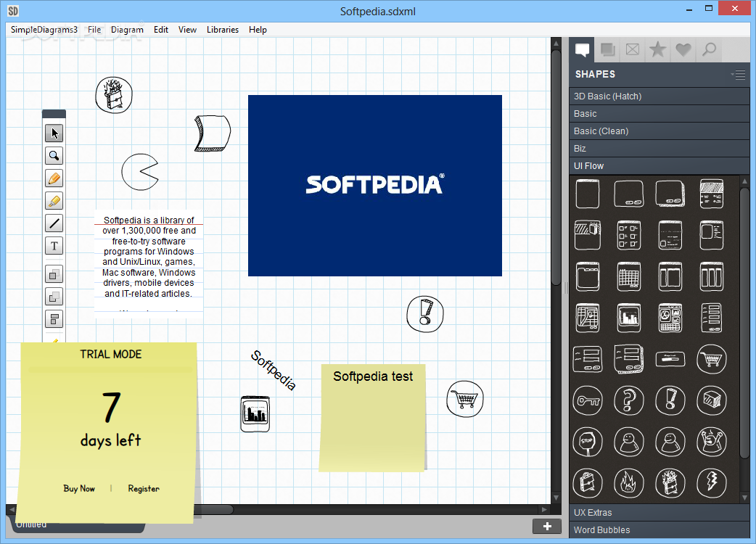Pick the blank screen shape
The width and height of the screenshot is (756, 544).
click(588, 194)
